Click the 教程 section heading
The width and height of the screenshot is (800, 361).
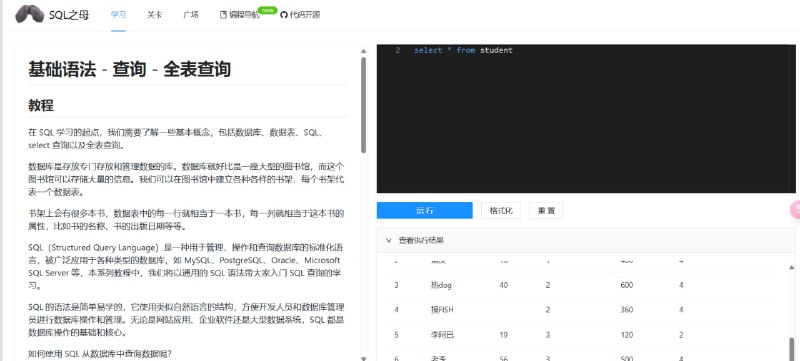coord(41,106)
